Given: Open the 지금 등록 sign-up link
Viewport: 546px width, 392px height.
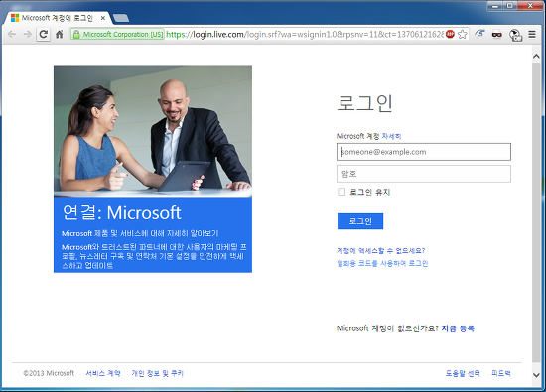Looking at the screenshot, I should (458, 328).
